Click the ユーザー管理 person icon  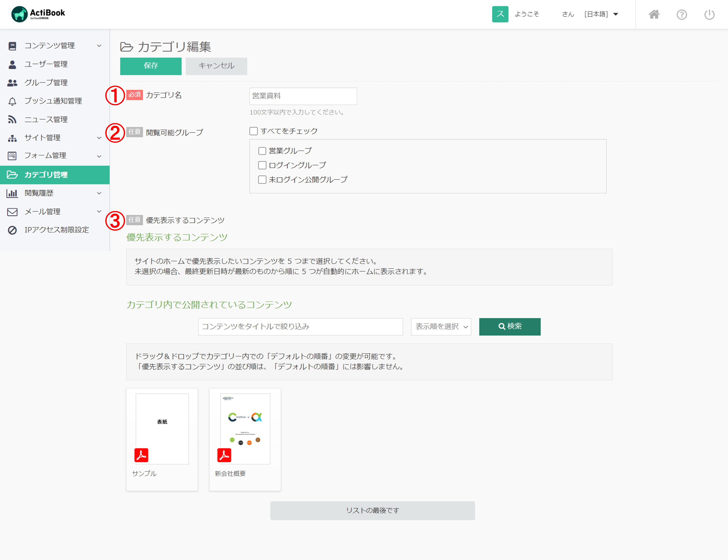tap(12, 64)
